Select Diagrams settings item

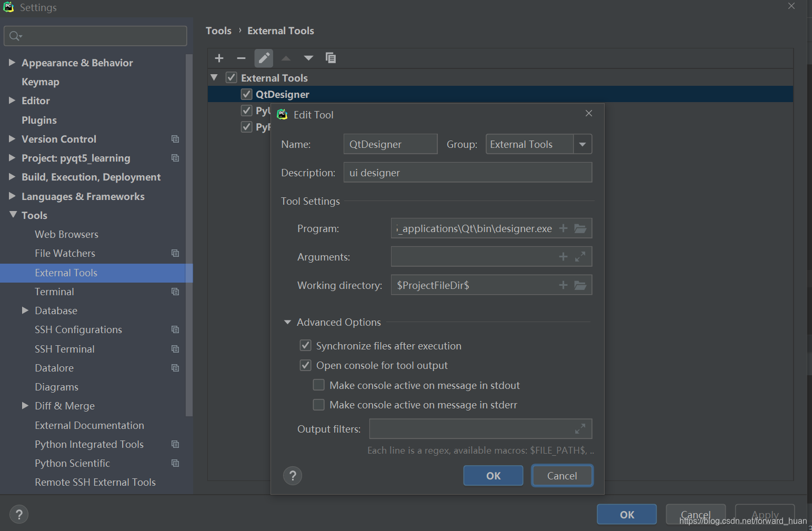pos(56,387)
